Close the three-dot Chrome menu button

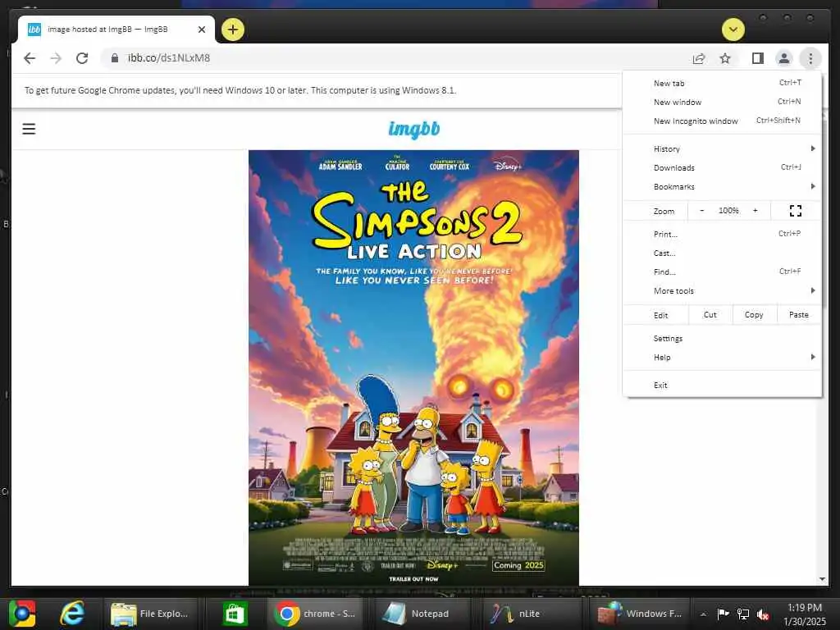810,58
